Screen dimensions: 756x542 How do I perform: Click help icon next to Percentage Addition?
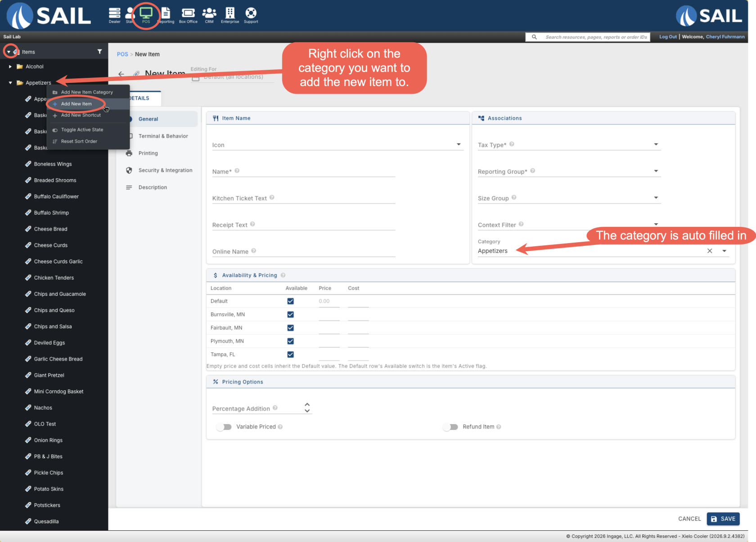[x=275, y=408]
